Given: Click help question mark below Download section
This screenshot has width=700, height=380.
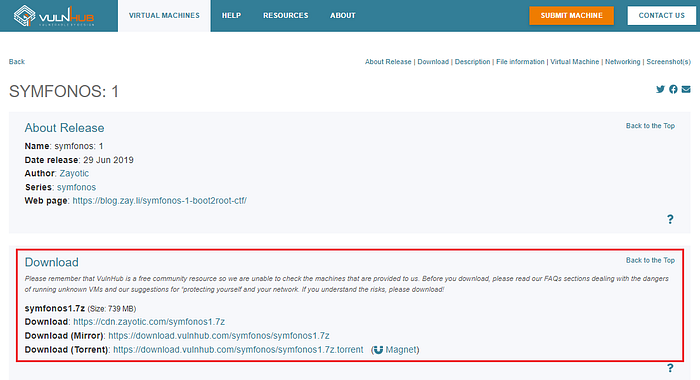Looking at the screenshot, I should pyautogui.click(x=670, y=368).
